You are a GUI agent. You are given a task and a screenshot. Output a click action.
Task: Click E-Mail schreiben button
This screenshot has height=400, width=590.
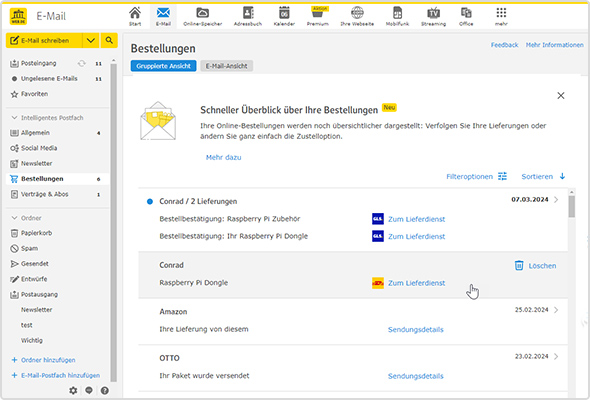tap(44, 40)
